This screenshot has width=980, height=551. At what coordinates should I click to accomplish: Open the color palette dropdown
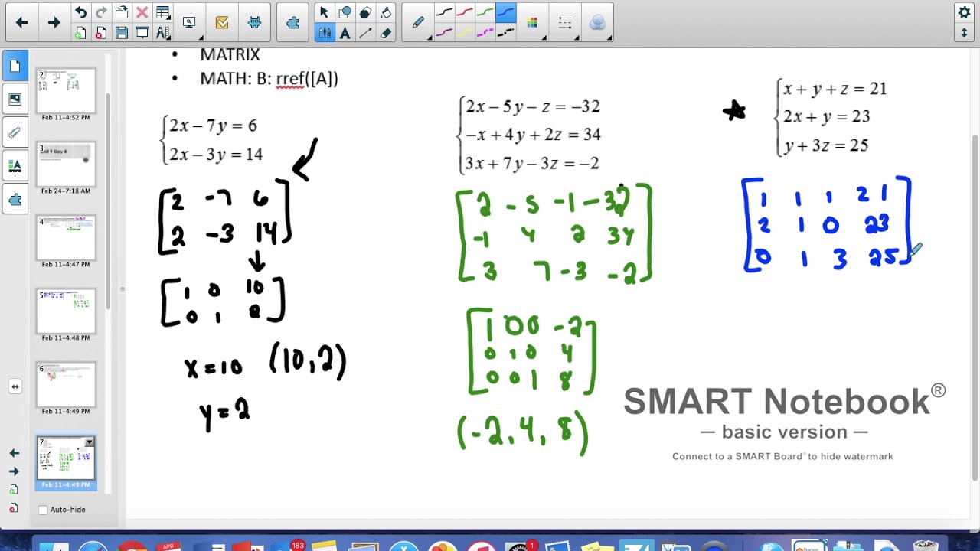533,23
